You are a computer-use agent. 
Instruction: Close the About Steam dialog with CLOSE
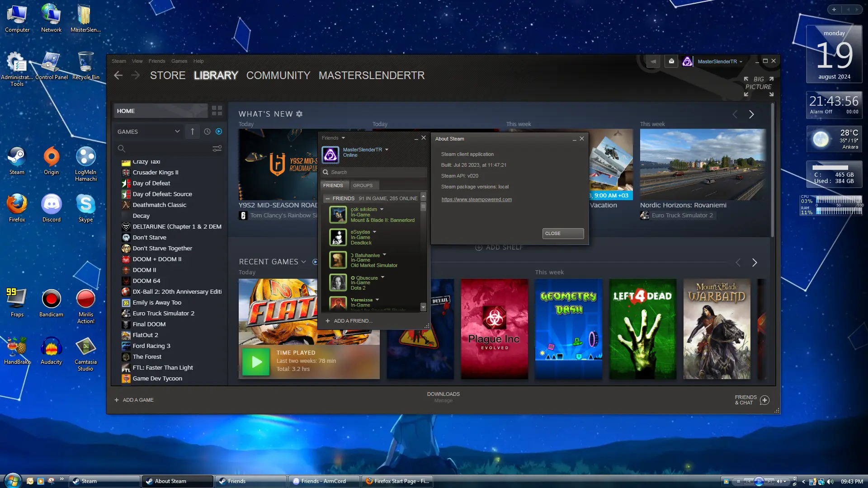click(x=563, y=233)
